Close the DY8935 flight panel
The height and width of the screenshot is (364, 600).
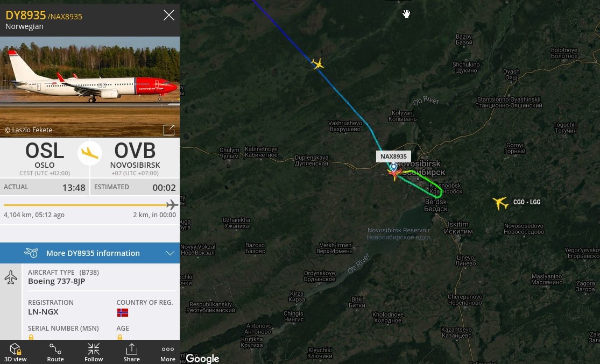tap(169, 15)
